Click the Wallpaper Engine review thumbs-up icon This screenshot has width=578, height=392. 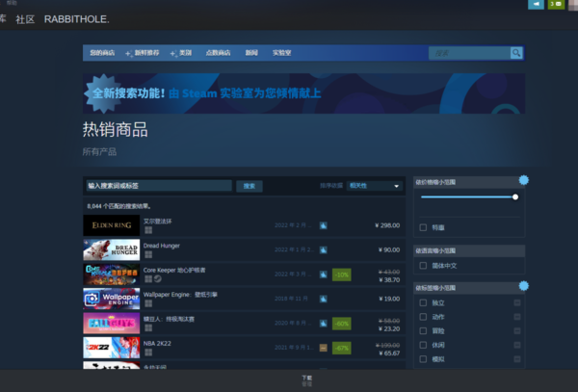click(x=324, y=299)
